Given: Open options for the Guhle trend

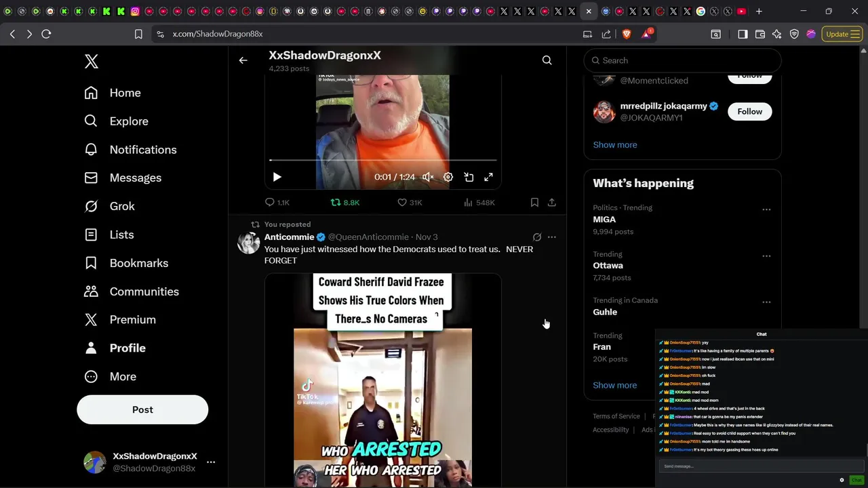Looking at the screenshot, I should coord(766,302).
